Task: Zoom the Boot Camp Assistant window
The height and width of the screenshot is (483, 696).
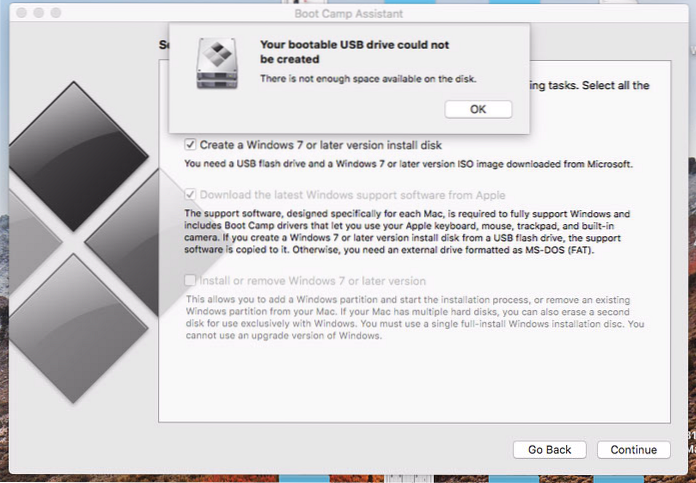Action: [x=56, y=13]
